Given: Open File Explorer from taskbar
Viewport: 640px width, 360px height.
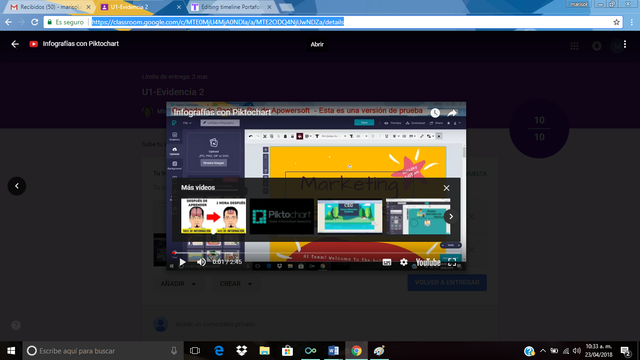Looking at the screenshot, I should (x=264, y=351).
